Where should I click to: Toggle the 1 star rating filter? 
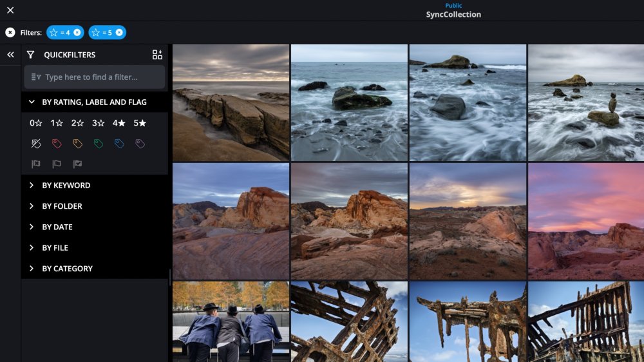point(57,123)
